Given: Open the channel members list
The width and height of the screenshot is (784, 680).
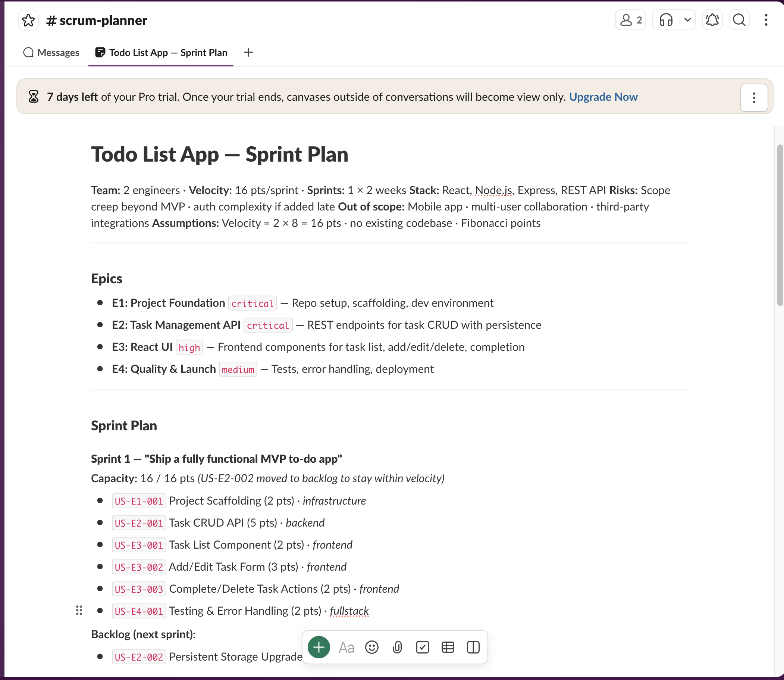Looking at the screenshot, I should [x=630, y=20].
